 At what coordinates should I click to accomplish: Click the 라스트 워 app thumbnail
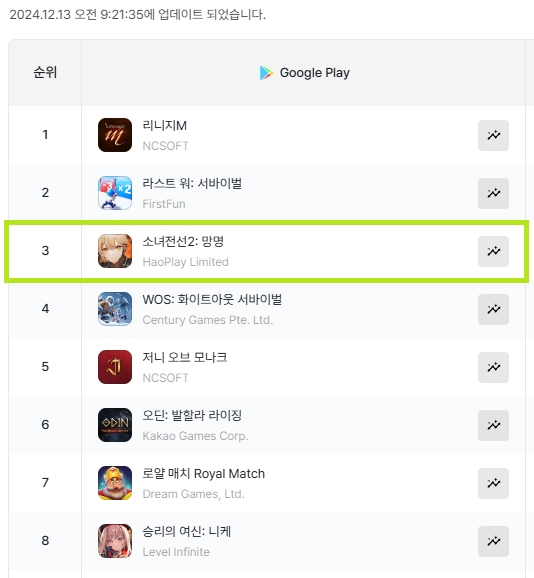point(115,193)
